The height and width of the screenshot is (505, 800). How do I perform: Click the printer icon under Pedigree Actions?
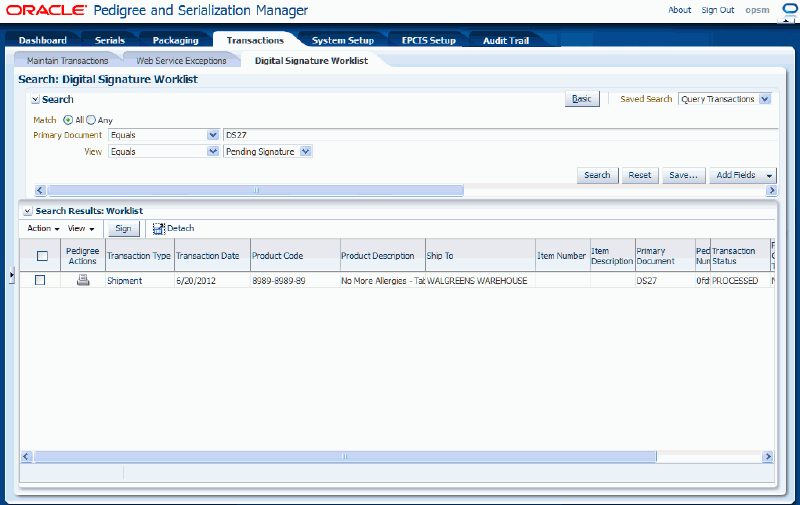coord(83,280)
